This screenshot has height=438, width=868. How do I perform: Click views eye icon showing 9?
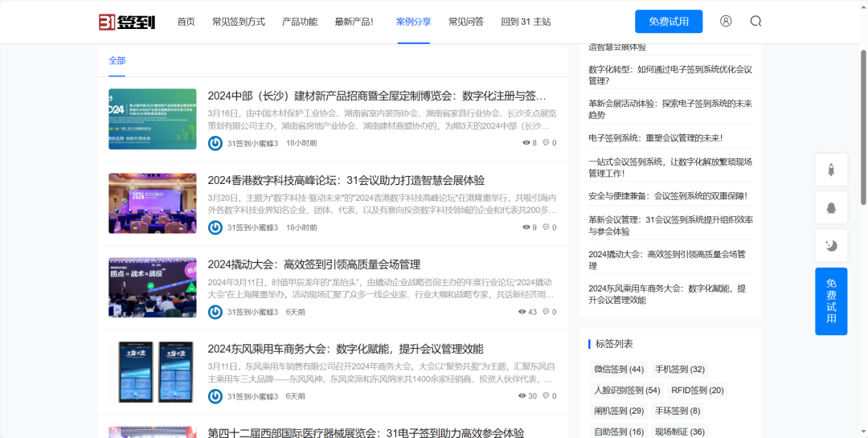tap(526, 227)
